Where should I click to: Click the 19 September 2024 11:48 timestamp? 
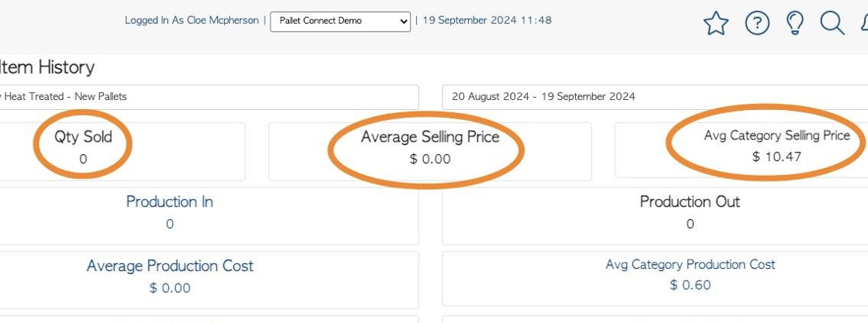point(487,20)
